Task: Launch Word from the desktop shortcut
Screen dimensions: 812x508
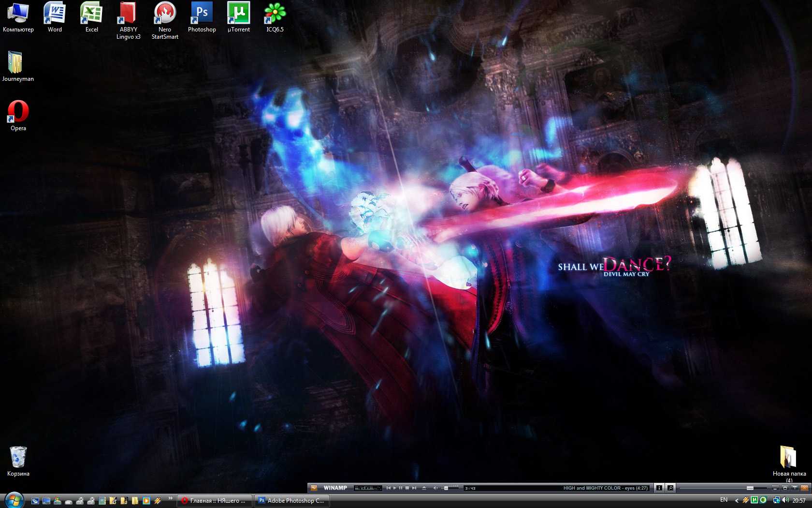Action: 55,17
